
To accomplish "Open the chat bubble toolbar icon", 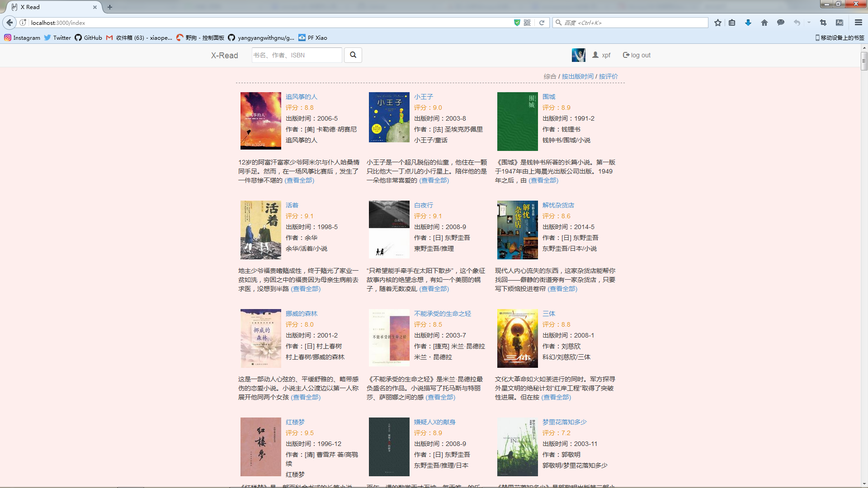I will (780, 23).
